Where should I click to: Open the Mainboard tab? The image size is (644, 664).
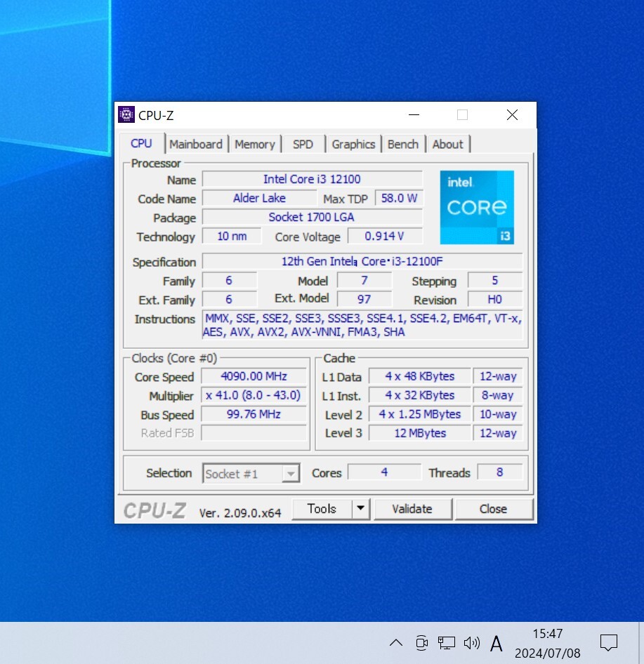point(196,144)
